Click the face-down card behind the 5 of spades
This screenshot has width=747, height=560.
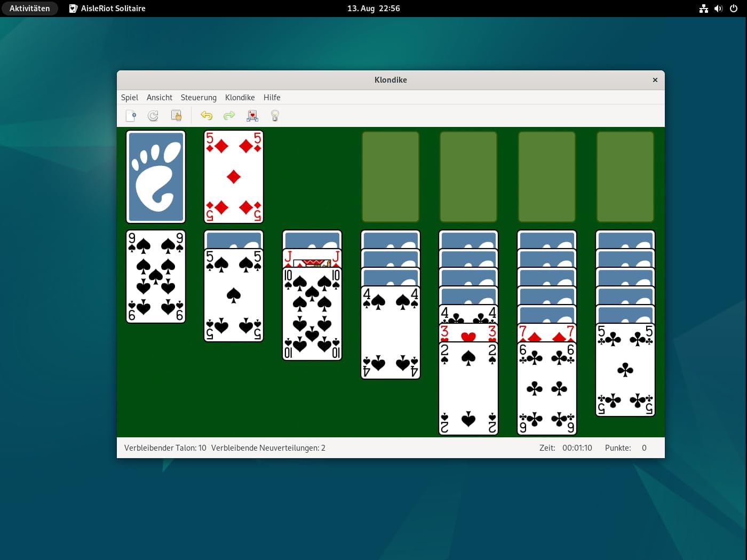[234, 239]
